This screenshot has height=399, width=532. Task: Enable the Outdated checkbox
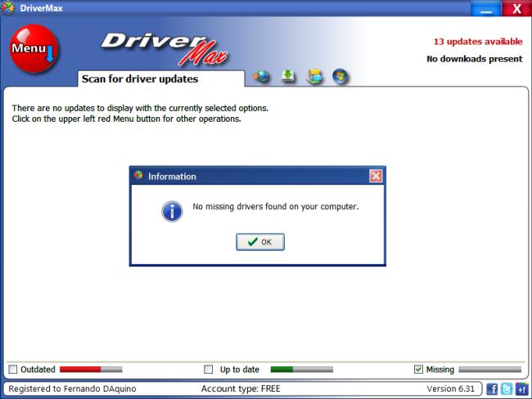coord(13,370)
